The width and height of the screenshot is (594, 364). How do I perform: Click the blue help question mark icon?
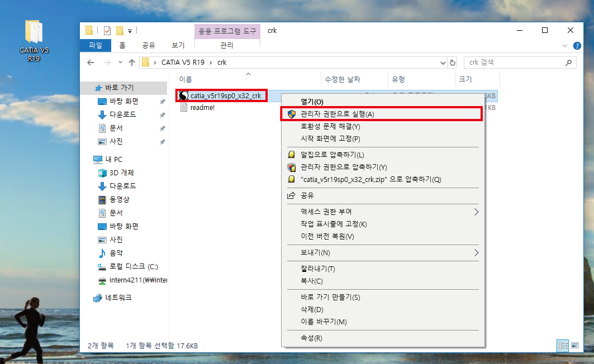(x=577, y=46)
